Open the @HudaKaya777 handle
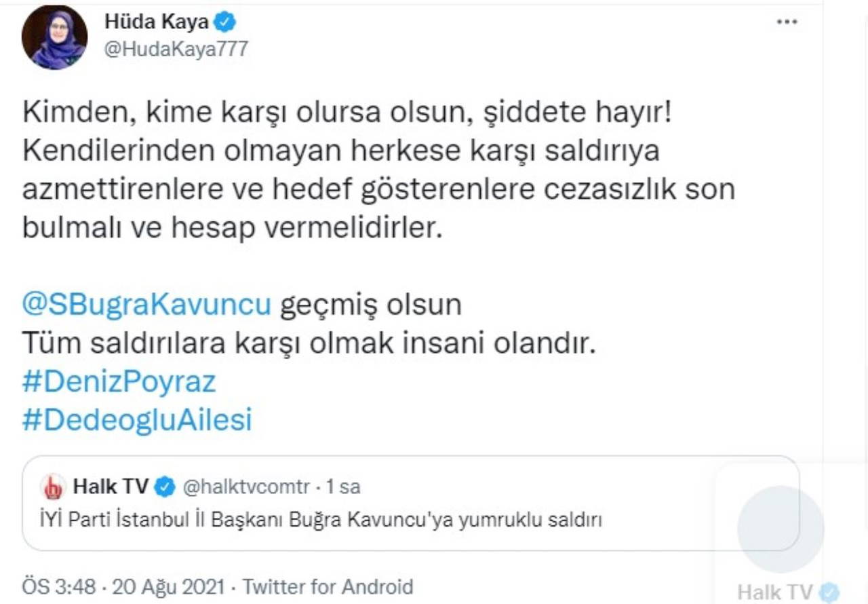Screen dimensions: 868x604 (x=176, y=49)
